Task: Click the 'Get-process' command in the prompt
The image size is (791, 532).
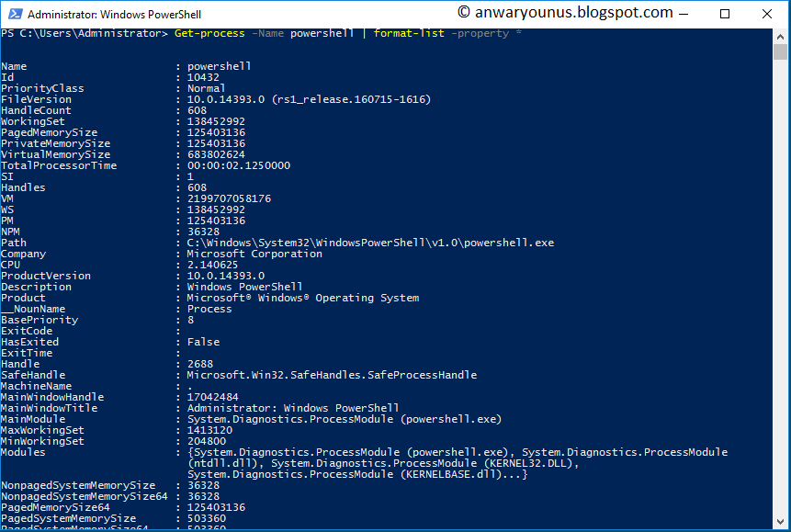Action: (x=209, y=33)
